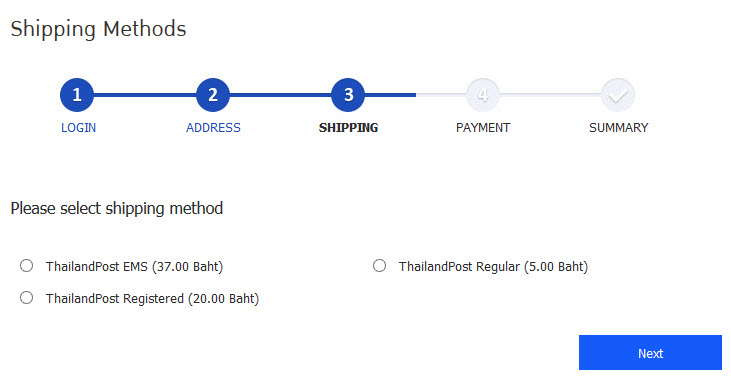Screen dimensions: 731x379
Task: Click the Next button
Action: [650, 352]
